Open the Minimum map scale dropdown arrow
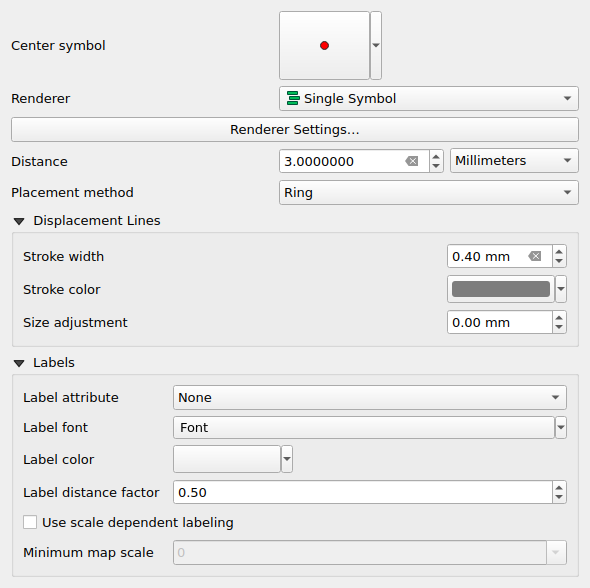590x588 pixels. pyautogui.click(x=556, y=553)
